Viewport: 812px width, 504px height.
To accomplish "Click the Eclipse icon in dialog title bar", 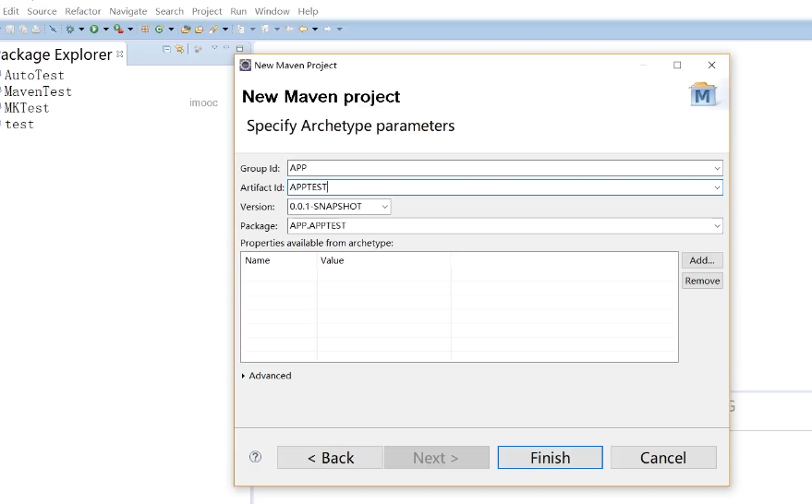I will [246, 66].
